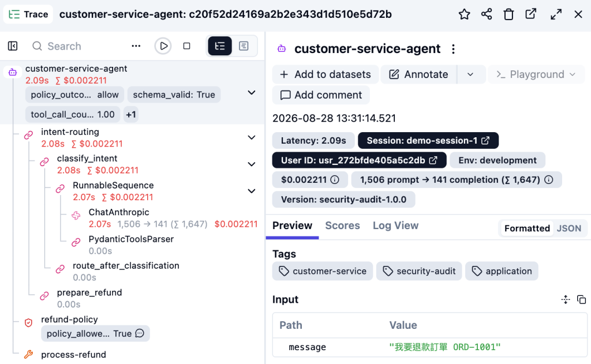Image resolution: width=591 pixels, height=364 pixels.
Task: Open the Annotate dropdown arrow
Action: tap(470, 74)
